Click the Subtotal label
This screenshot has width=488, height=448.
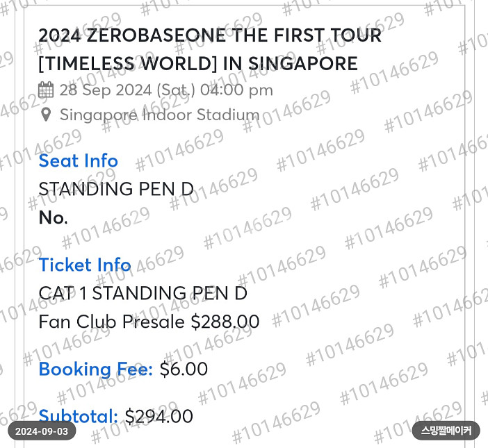(x=78, y=416)
